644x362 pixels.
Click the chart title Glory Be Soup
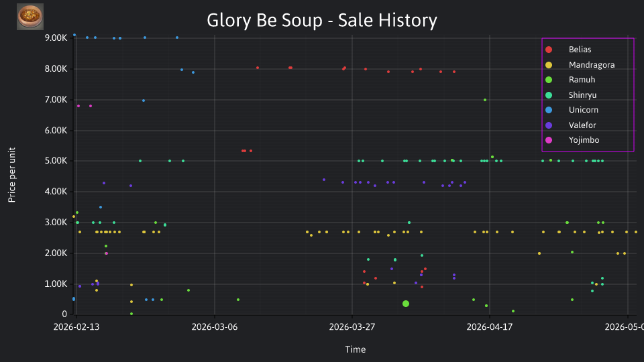point(322,20)
